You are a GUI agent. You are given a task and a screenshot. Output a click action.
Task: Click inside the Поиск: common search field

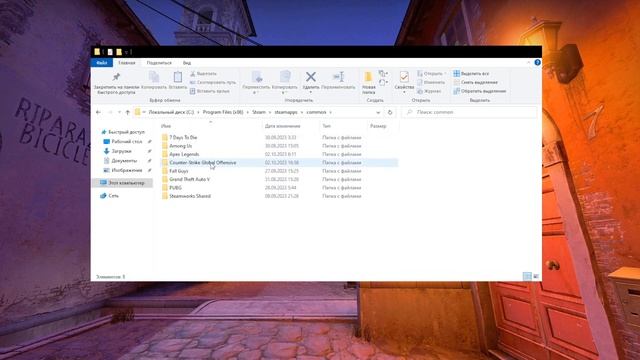click(469, 112)
